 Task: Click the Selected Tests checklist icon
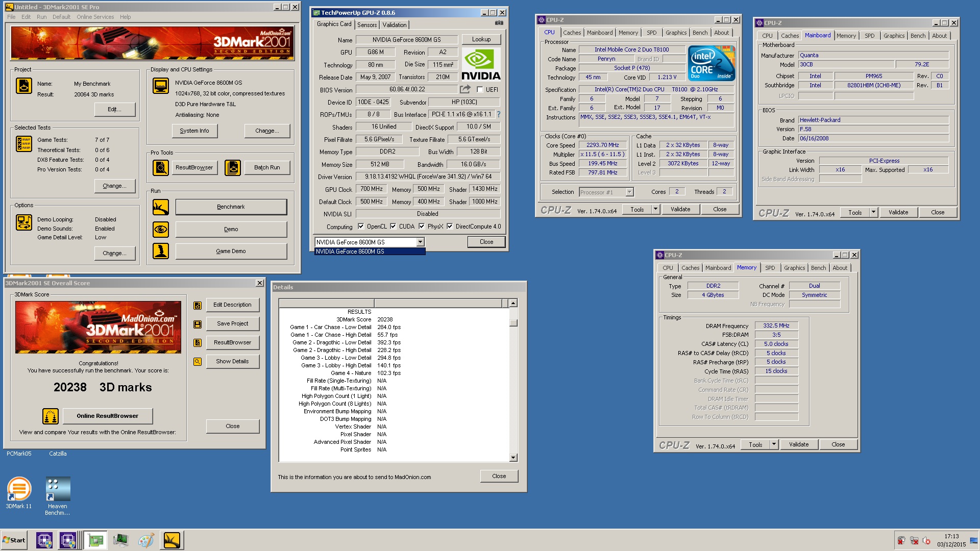(x=23, y=144)
